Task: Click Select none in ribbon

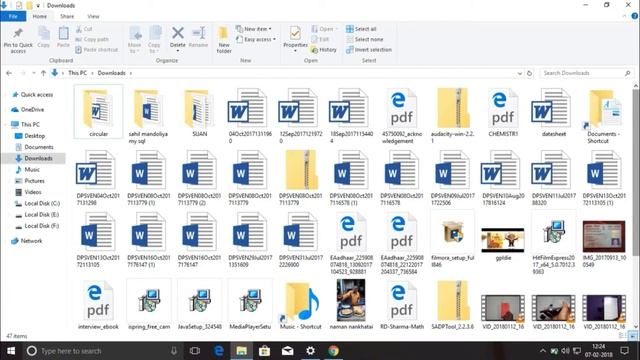Action: pos(364,40)
